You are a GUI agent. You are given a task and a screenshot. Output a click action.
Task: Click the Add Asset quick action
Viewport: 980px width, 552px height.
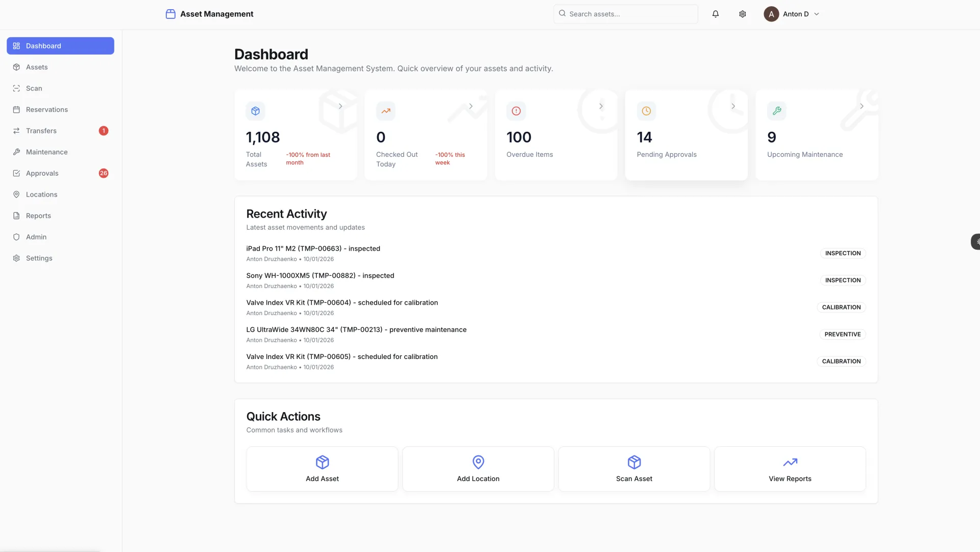click(322, 468)
